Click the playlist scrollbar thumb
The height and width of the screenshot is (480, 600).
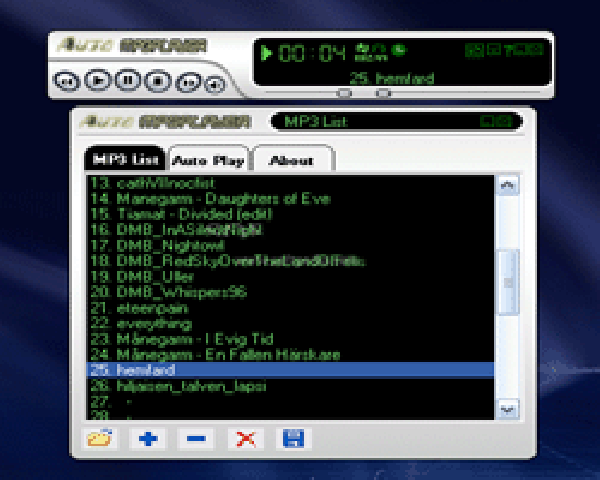[508, 282]
